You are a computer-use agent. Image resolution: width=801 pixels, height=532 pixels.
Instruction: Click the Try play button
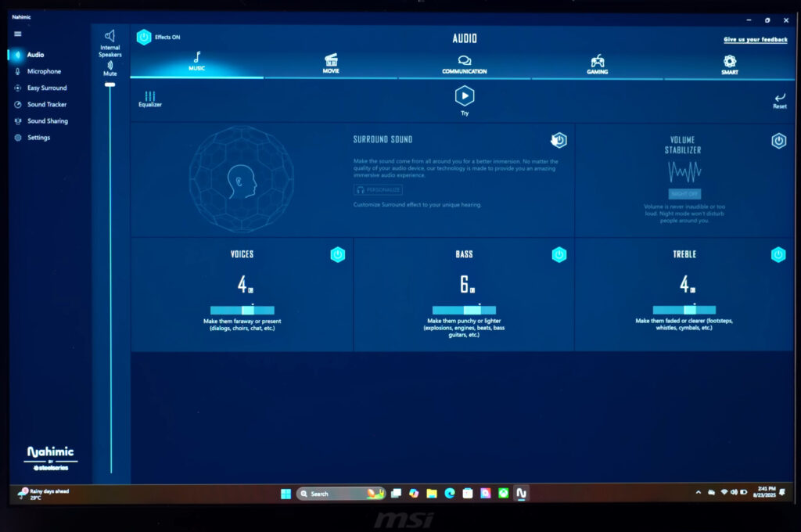coord(465,96)
